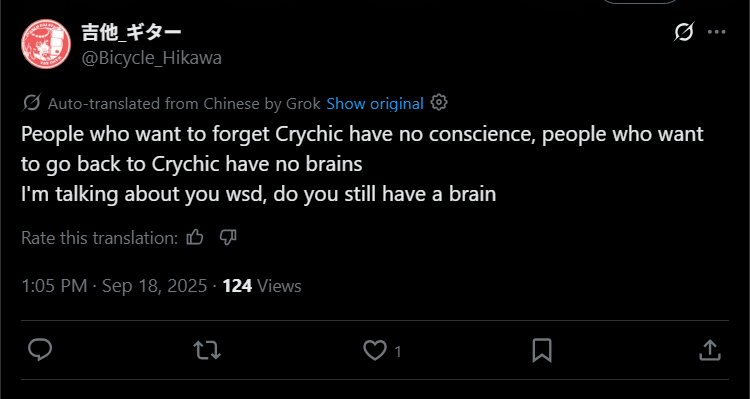Click the profile avatar of 吉他_ギター
750x399 pixels.
(46, 44)
